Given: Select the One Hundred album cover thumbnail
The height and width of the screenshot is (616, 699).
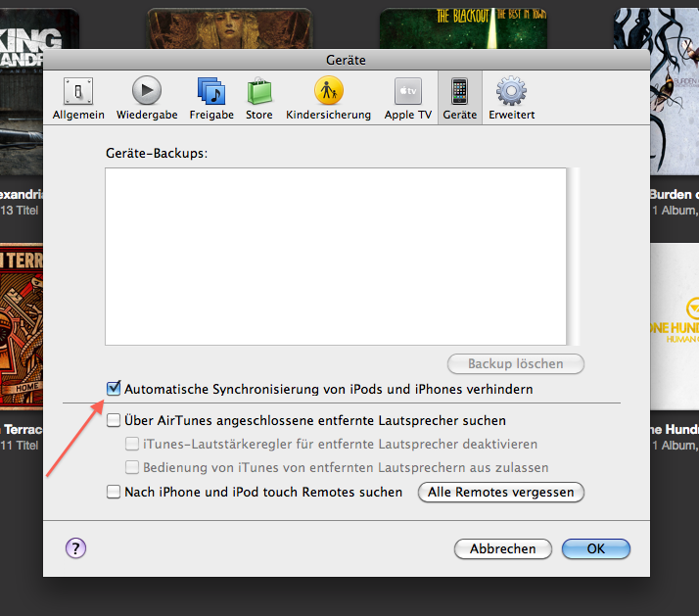Looking at the screenshot, I should (675, 326).
